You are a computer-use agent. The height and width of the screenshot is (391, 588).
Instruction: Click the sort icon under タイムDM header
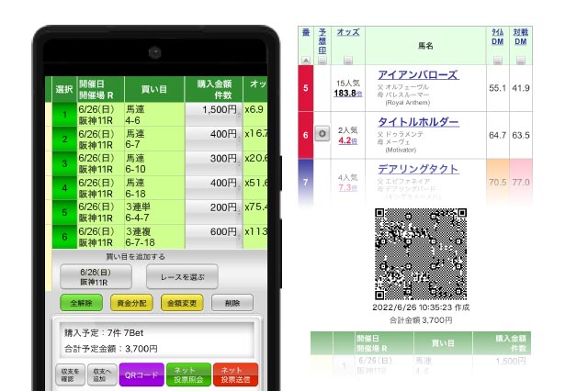[497, 61]
